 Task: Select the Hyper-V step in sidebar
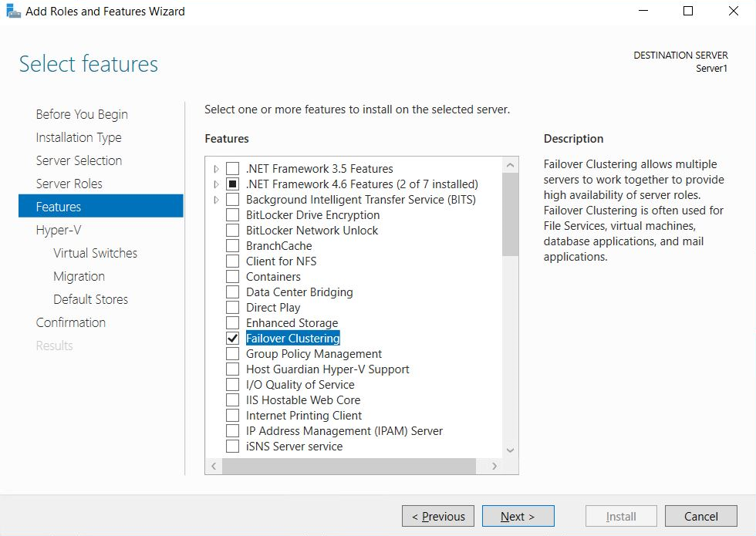tap(57, 229)
